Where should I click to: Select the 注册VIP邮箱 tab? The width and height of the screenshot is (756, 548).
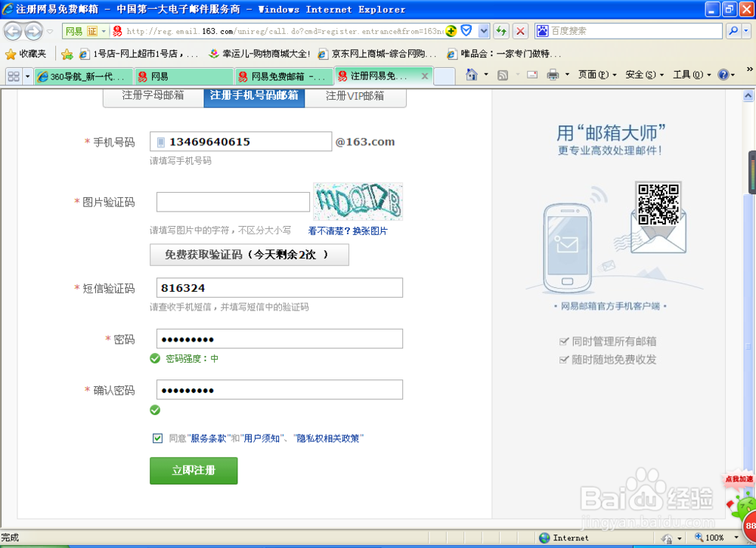[x=355, y=95]
